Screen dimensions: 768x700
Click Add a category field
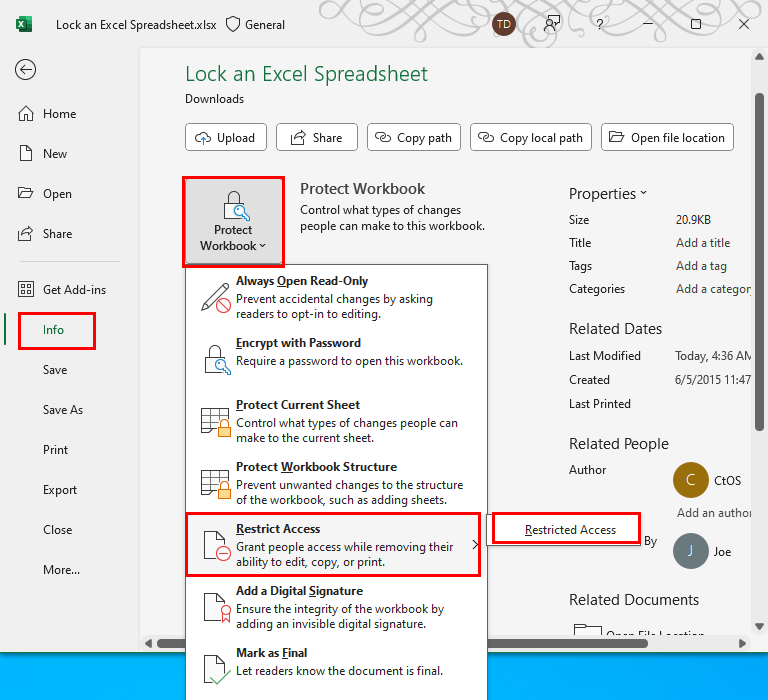[713, 289]
